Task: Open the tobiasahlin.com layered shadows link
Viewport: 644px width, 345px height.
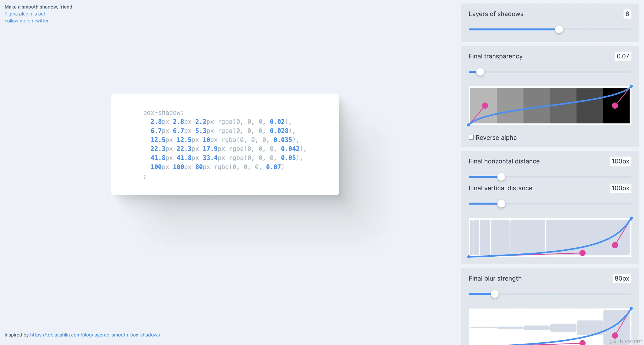Action: [x=95, y=335]
